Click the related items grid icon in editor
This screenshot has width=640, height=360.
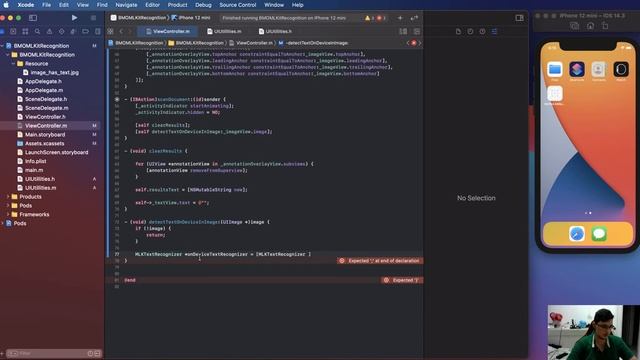[110, 31]
